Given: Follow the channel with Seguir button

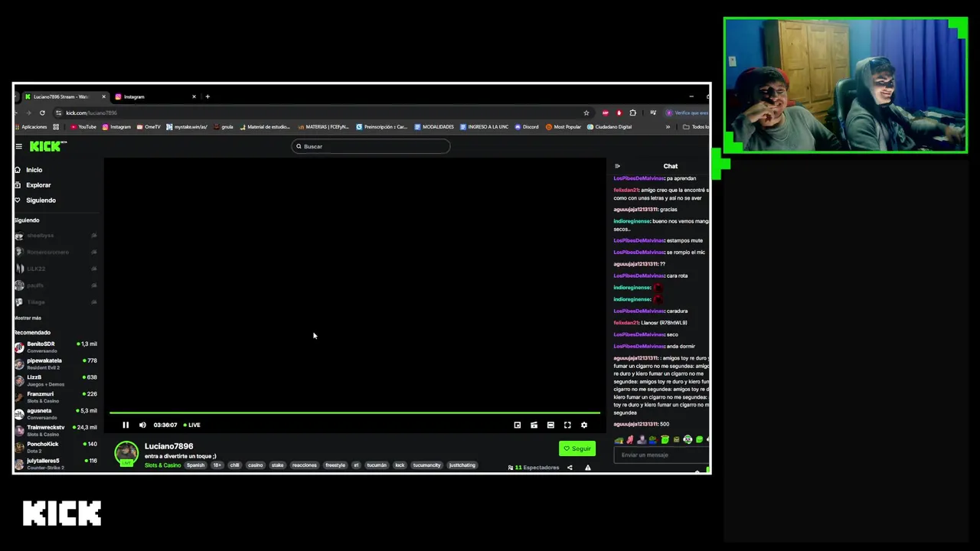Looking at the screenshot, I should click(x=577, y=448).
